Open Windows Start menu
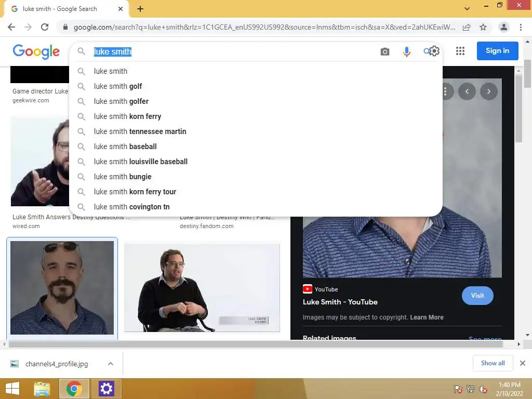The width and height of the screenshot is (532, 399). click(x=12, y=389)
